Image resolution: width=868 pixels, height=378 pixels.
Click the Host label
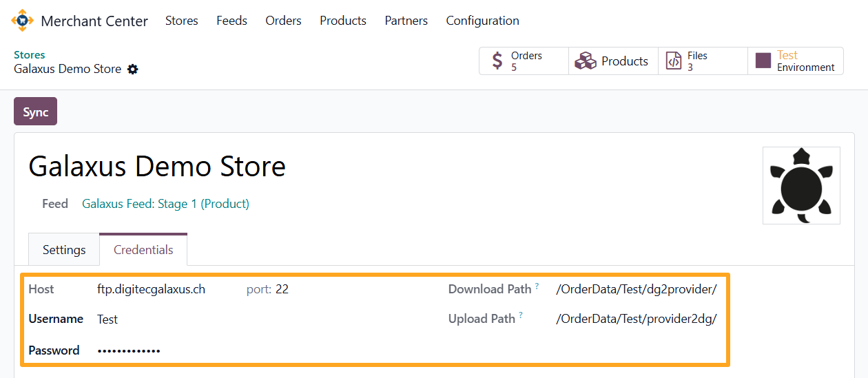[41, 289]
